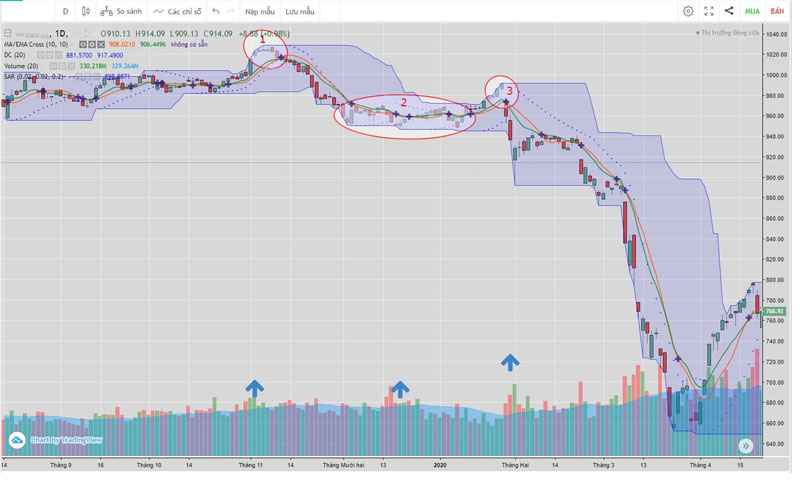Click the green MUA buy button
Image resolution: width=800 pixels, height=503 pixels.
tap(752, 11)
